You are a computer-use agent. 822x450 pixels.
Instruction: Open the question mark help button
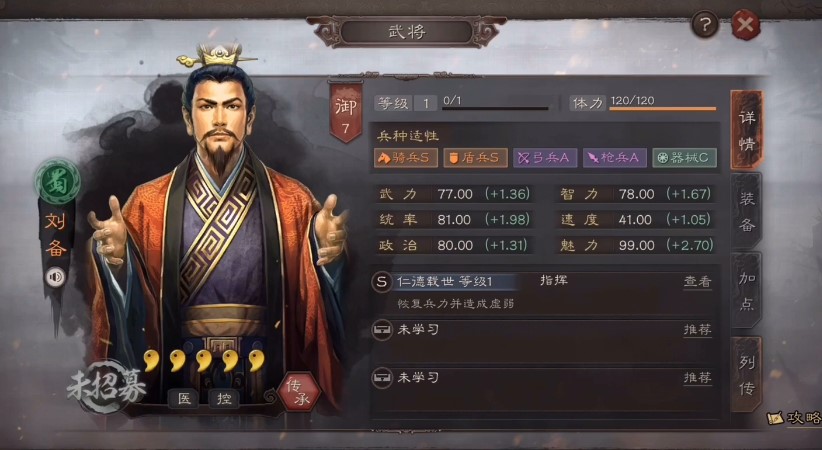pos(705,24)
